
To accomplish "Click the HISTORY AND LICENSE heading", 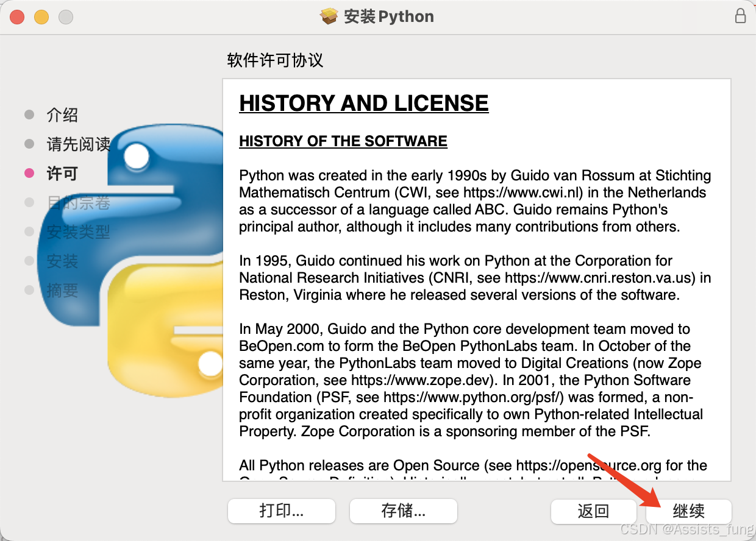I will (364, 104).
